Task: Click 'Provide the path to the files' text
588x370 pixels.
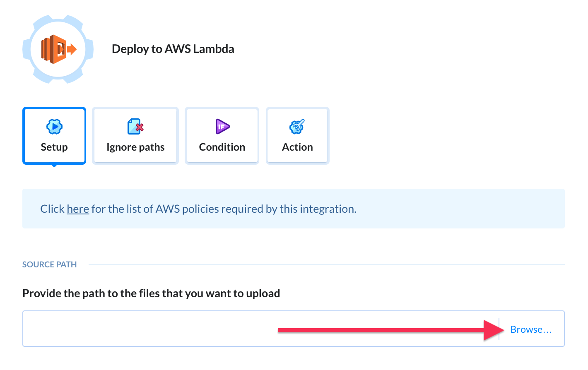Action: coord(151,293)
